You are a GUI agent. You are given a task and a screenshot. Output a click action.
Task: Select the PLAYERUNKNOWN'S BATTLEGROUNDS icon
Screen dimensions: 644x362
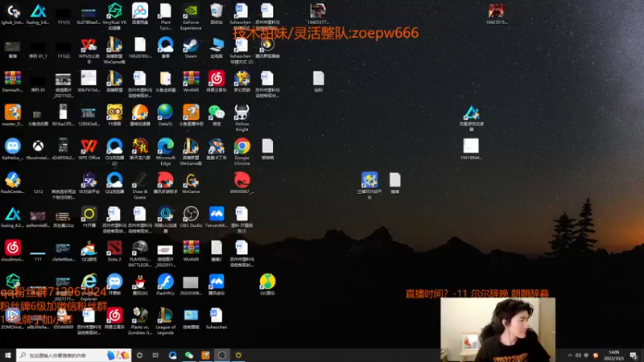pos(140,253)
